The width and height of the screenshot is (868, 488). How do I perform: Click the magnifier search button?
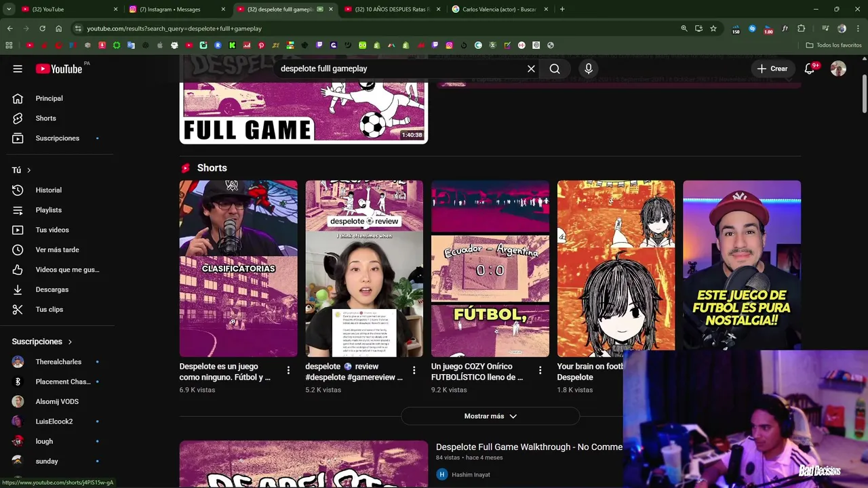555,68
